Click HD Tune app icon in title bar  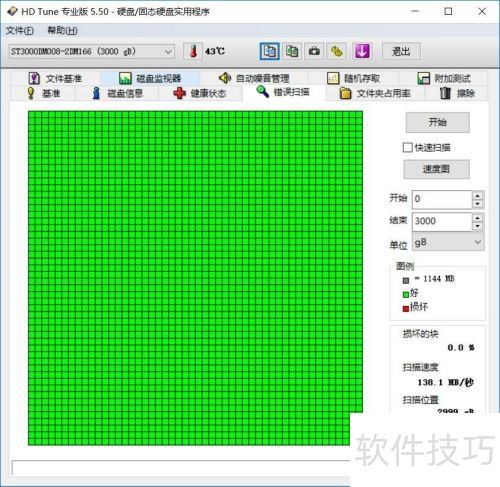pos(12,12)
